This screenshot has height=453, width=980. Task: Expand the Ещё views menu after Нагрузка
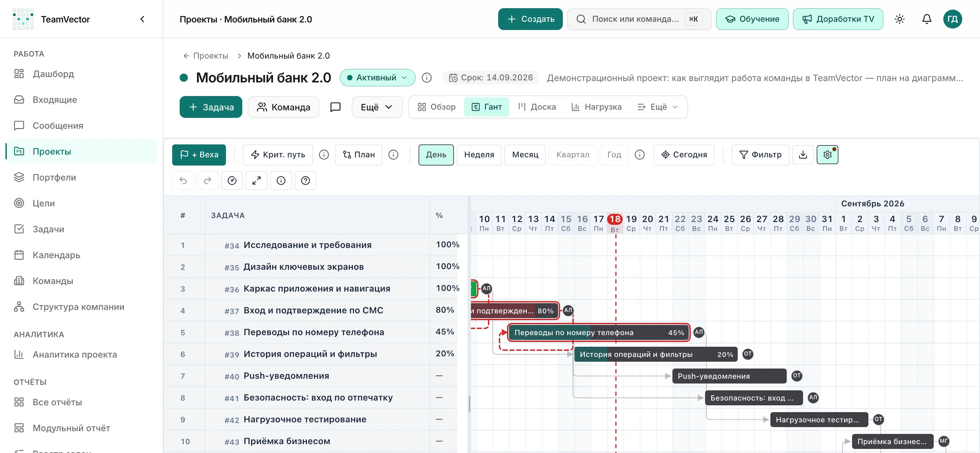click(x=657, y=107)
